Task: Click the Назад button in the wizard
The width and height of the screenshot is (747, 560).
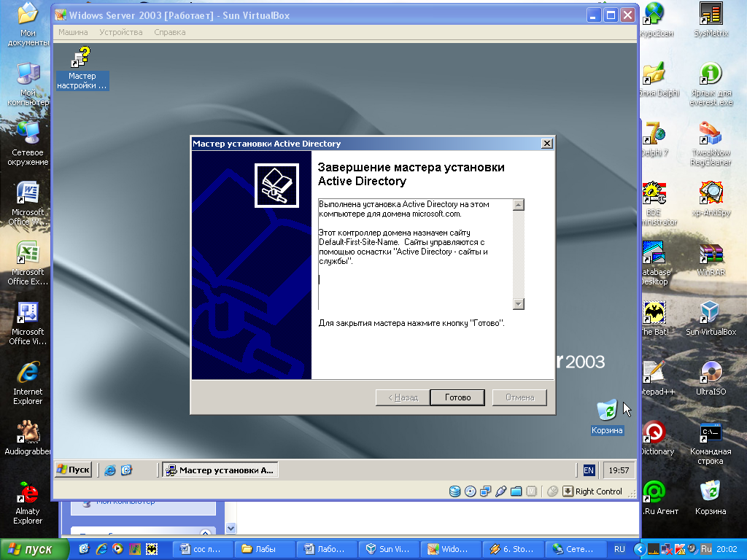Action: pyautogui.click(x=403, y=397)
